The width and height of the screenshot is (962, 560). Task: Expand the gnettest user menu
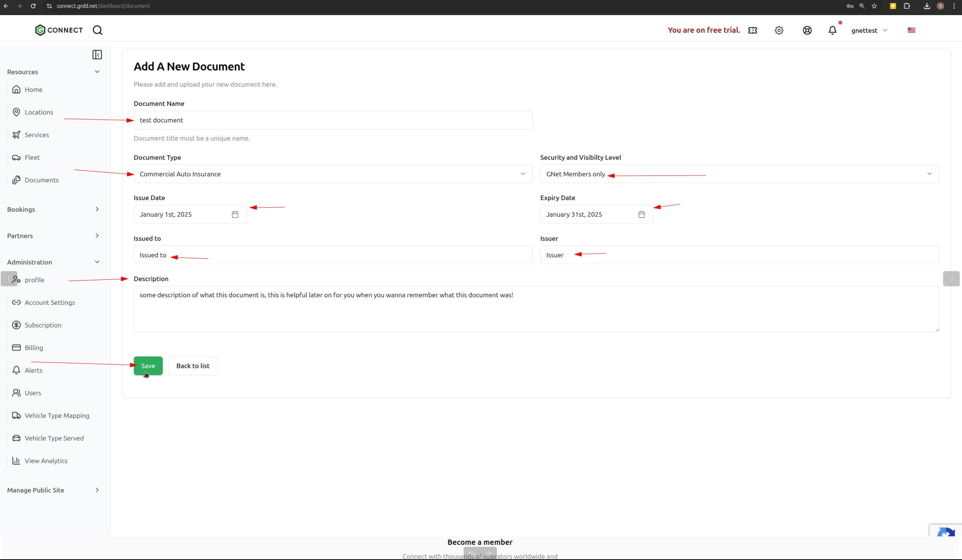tap(869, 30)
